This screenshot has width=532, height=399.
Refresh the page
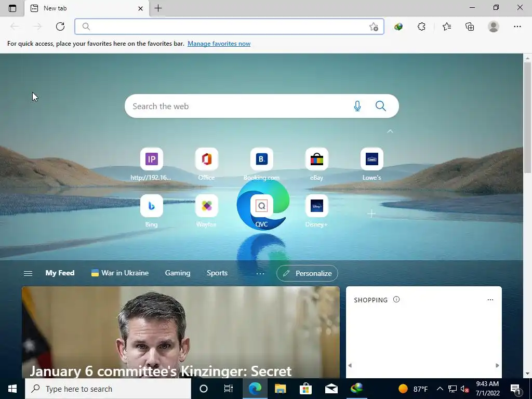(x=60, y=26)
